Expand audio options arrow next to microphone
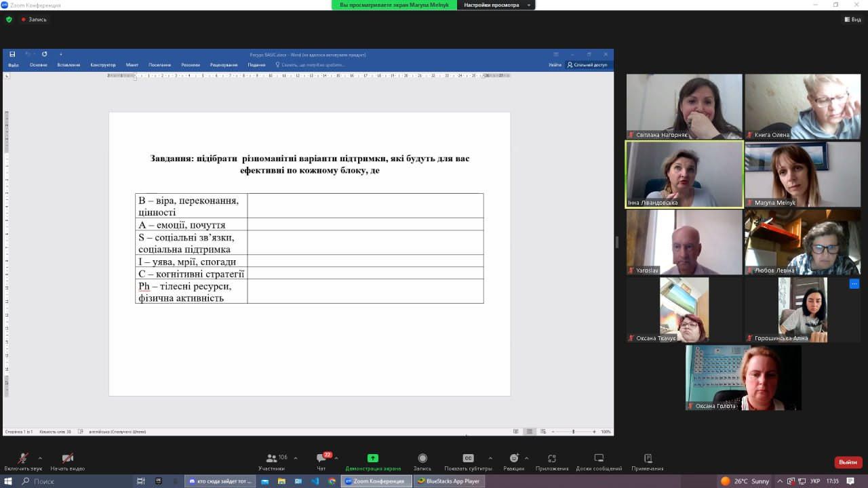Image resolution: width=868 pixels, height=488 pixels. coord(40,457)
